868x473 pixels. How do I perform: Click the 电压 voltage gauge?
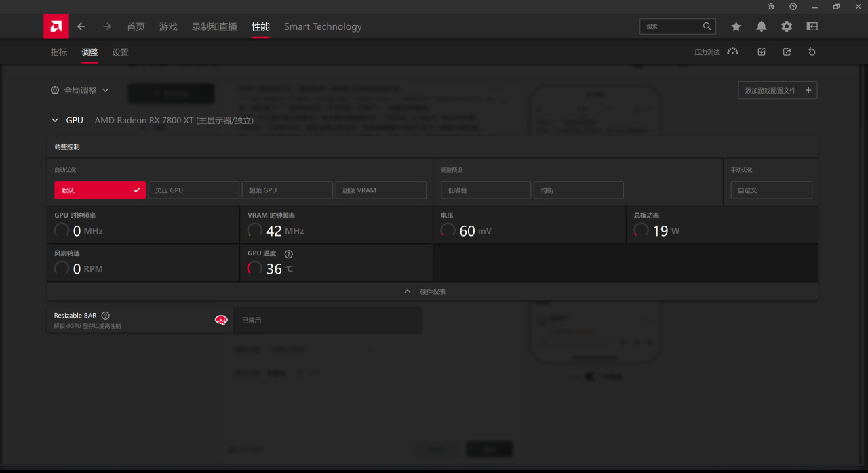(448, 230)
